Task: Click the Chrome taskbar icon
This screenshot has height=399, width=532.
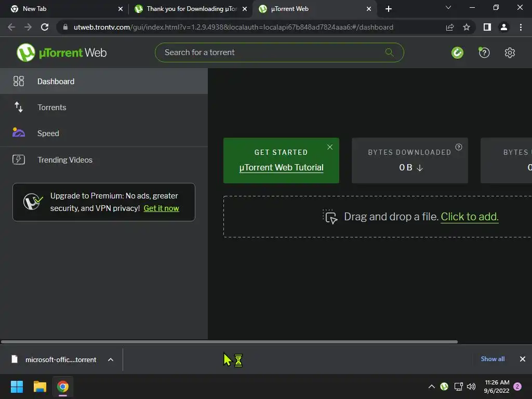Action: tap(63, 387)
